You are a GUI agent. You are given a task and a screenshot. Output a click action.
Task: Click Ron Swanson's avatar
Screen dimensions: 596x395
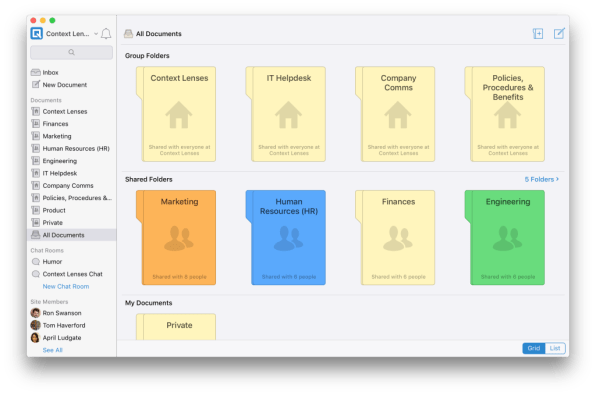click(35, 313)
